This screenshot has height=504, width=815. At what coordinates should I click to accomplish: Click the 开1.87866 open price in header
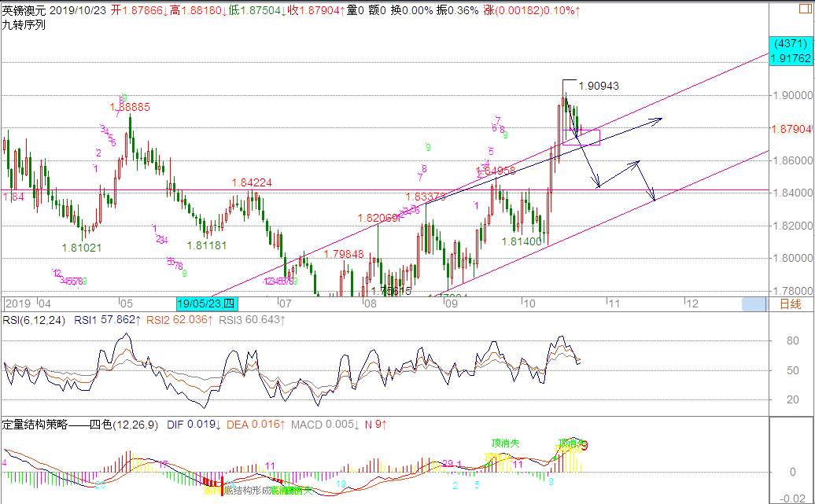click(138, 10)
